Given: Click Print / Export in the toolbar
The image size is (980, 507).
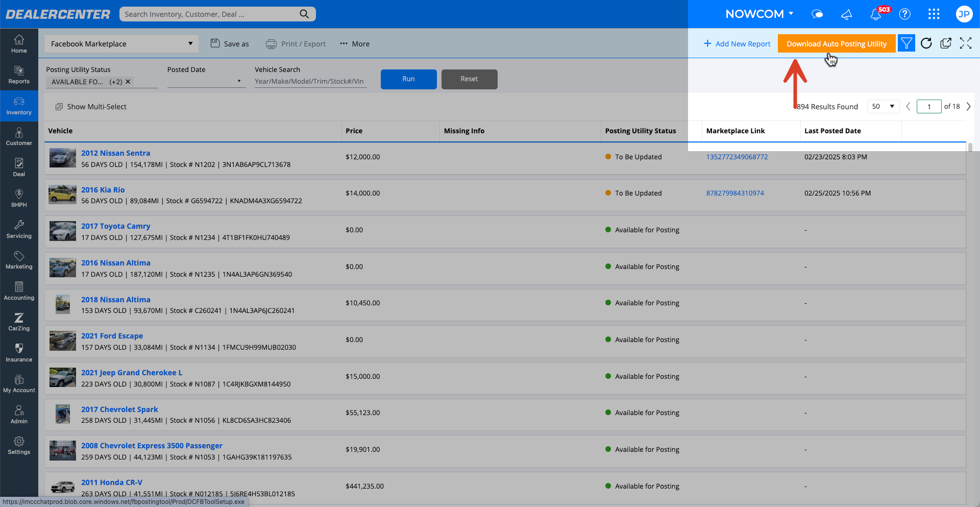Looking at the screenshot, I should point(296,43).
